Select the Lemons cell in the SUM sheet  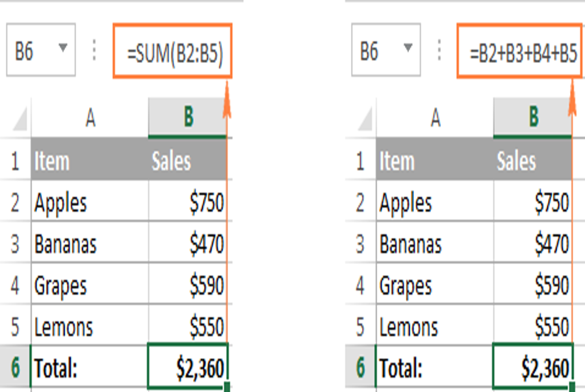[x=89, y=326]
